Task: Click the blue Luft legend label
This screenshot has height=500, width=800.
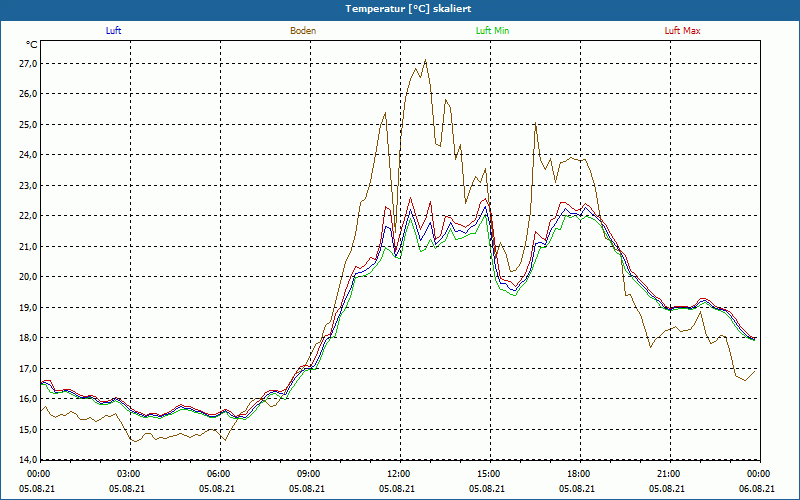Action: (113, 31)
